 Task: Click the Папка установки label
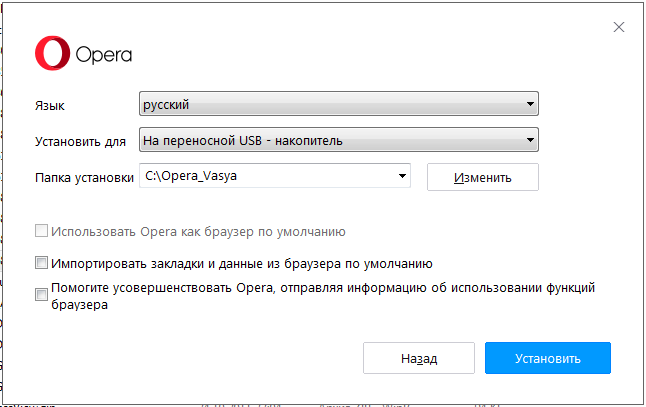[x=84, y=178]
